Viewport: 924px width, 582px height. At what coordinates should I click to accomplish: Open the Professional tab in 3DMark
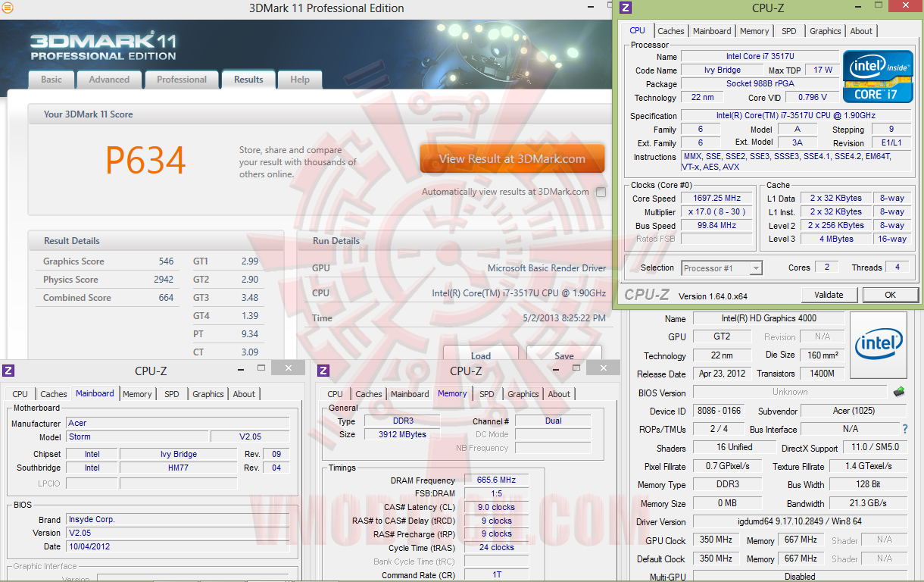(182, 80)
